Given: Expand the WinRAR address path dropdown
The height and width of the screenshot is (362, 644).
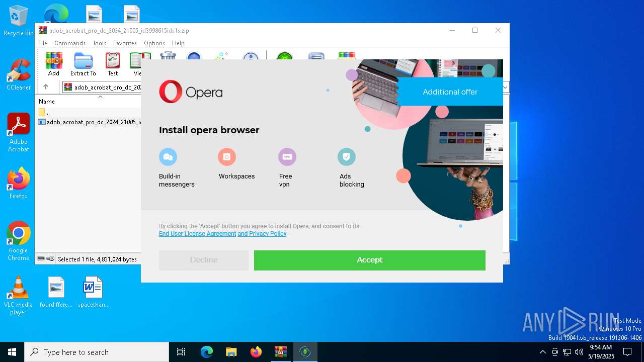Looking at the screenshot, I should pos(506,87).
